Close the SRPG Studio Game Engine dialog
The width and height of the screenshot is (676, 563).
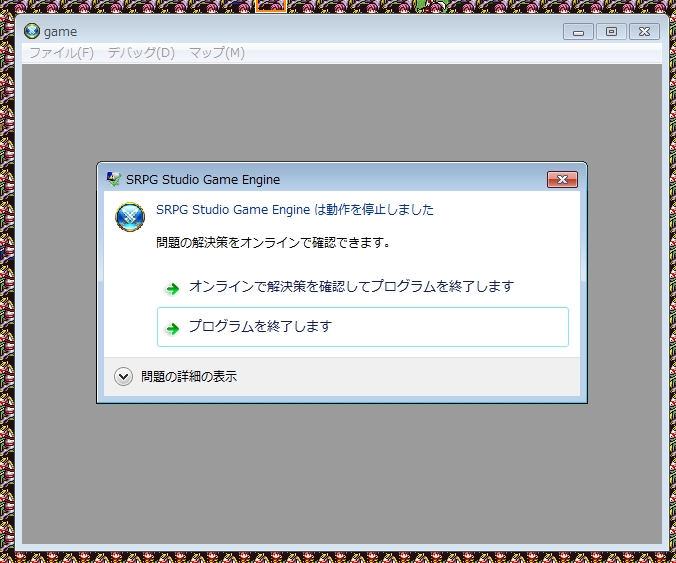tap(562, 179)
